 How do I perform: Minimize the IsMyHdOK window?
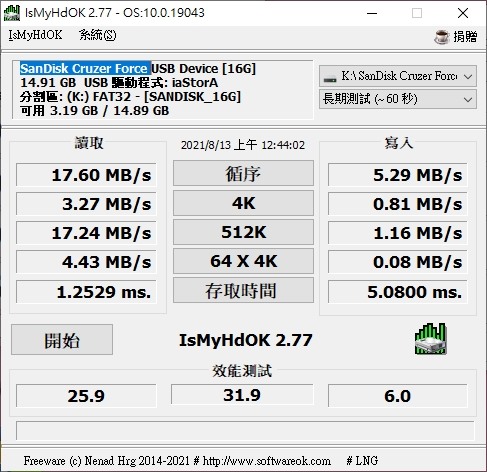(372, 13)
